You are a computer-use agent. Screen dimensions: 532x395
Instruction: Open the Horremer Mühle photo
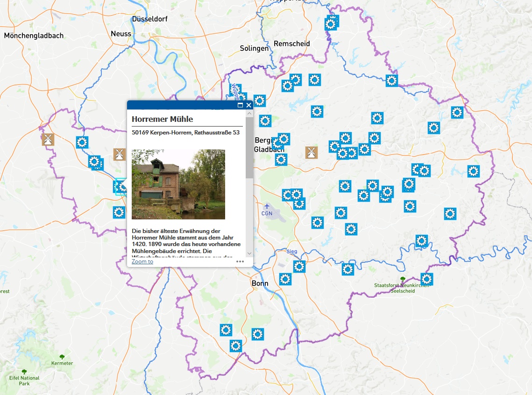tap(178, 184)
